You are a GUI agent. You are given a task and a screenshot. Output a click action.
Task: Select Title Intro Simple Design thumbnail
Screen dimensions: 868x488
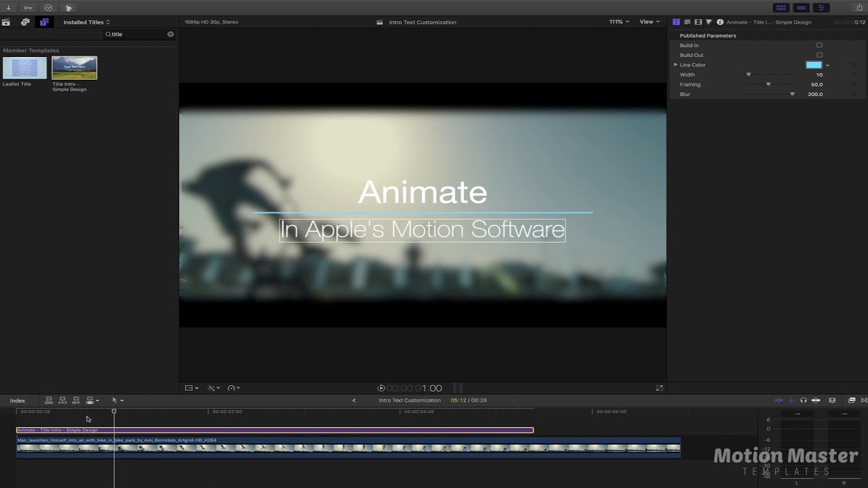click(75, 68)
